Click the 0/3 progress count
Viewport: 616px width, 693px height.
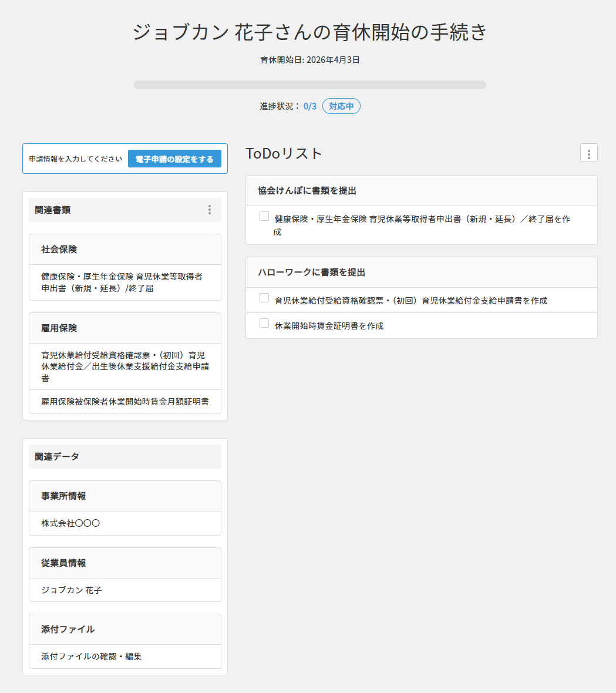(x=310, y=106)
